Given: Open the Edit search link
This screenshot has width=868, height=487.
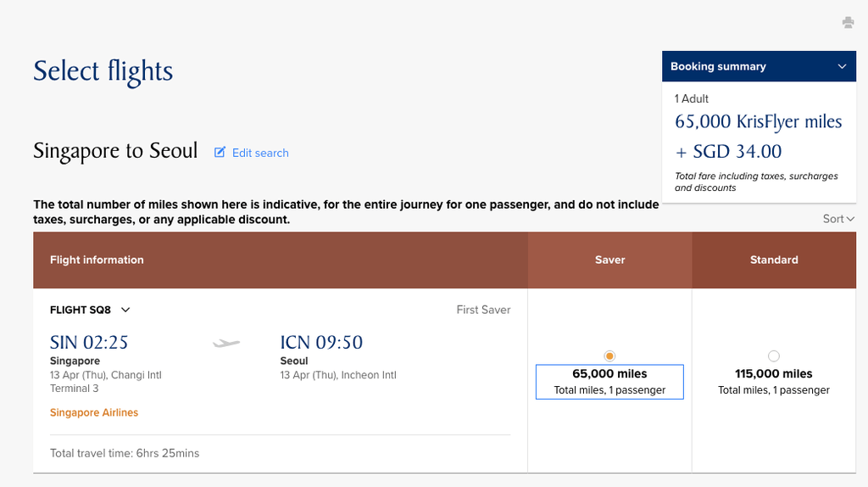Looking at the screenshot, I should coord(260,153).
